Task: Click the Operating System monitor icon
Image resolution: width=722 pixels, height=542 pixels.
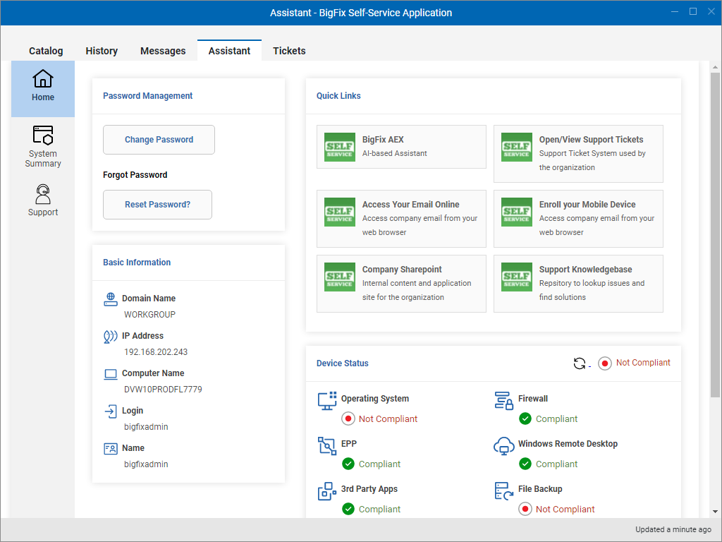Action: pyautogui.click(x=327, y=401)
